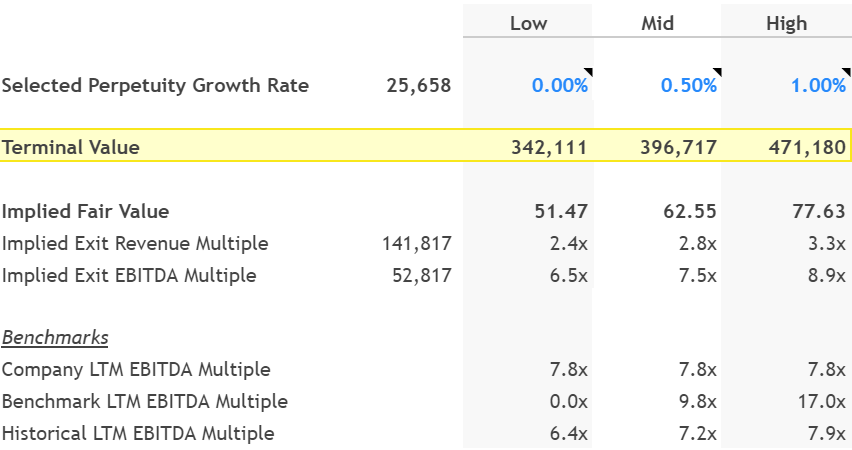The width and height of the screenshot is (852, 450).
Task: Select the Terminal Value row label
Action: [71, 147]
